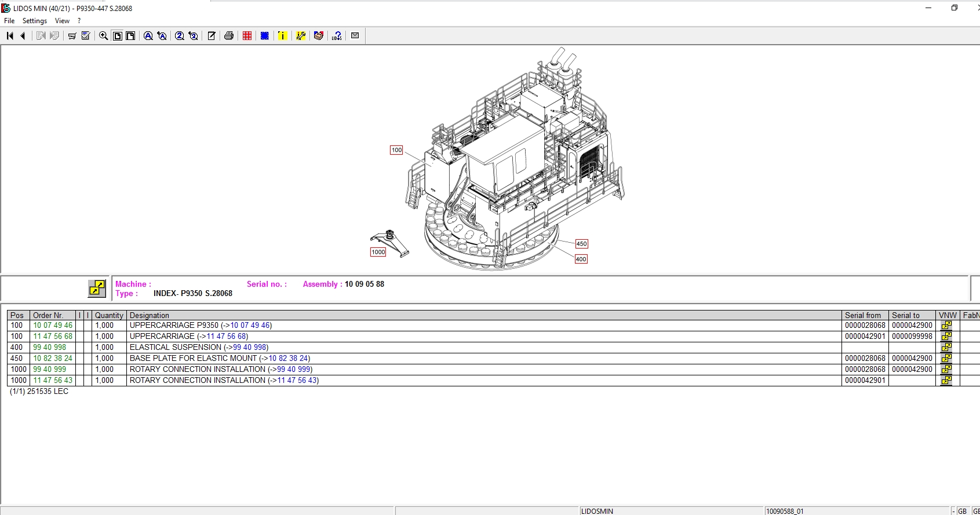Click VNW icon for BASE PLATE row
This screenshot has height=515, width=980.
coord(946,359)
